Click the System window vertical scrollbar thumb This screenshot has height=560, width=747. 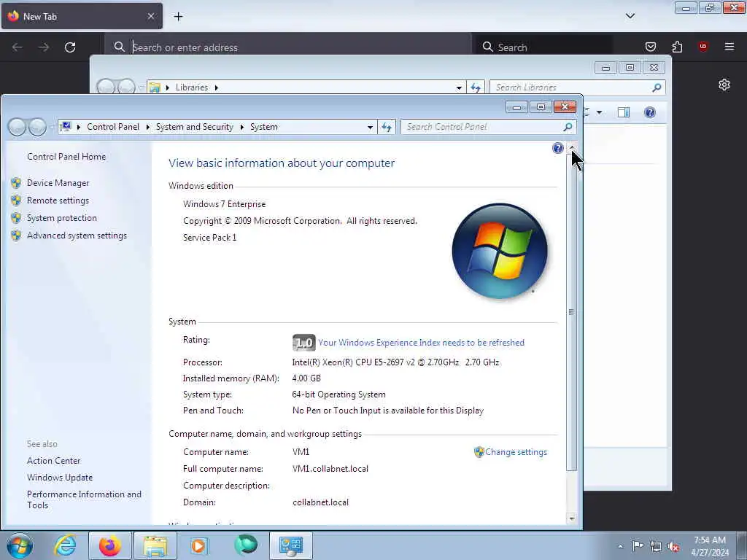pos(572,311)
